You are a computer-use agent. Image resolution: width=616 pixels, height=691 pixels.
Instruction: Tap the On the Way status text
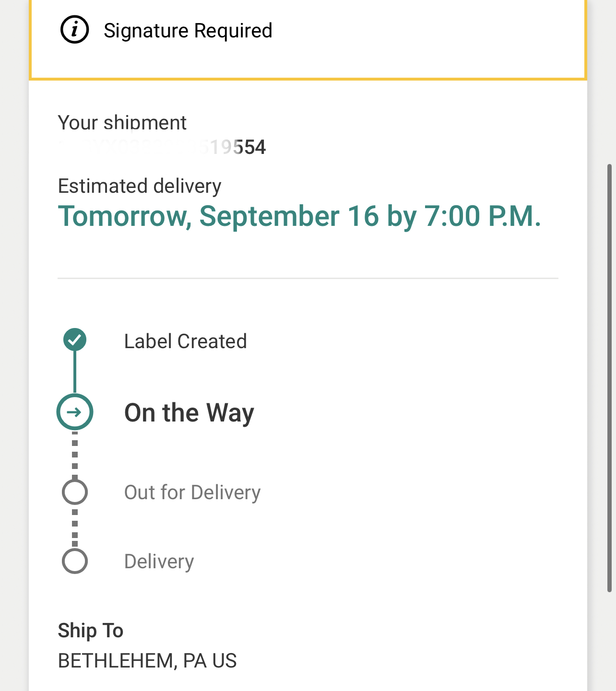[x=189, y=413]
